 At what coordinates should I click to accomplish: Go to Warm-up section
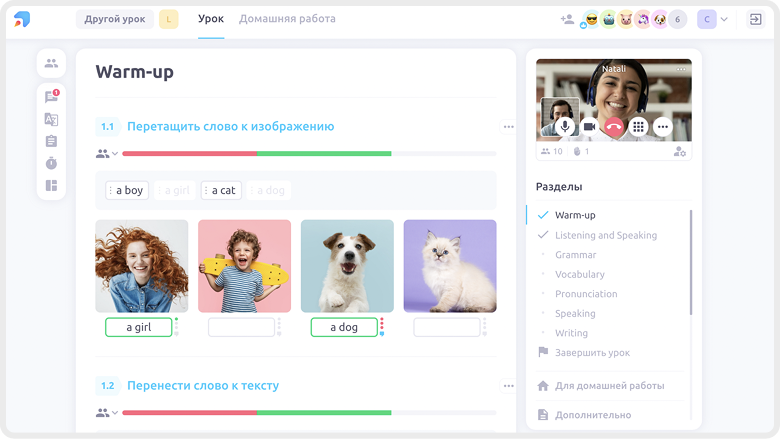[x=575, y=215]
